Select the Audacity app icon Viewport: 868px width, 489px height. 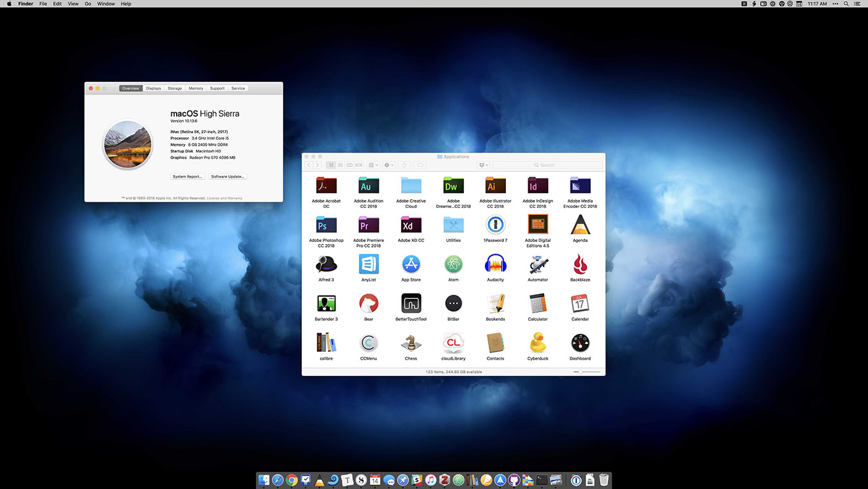[495, 264]
